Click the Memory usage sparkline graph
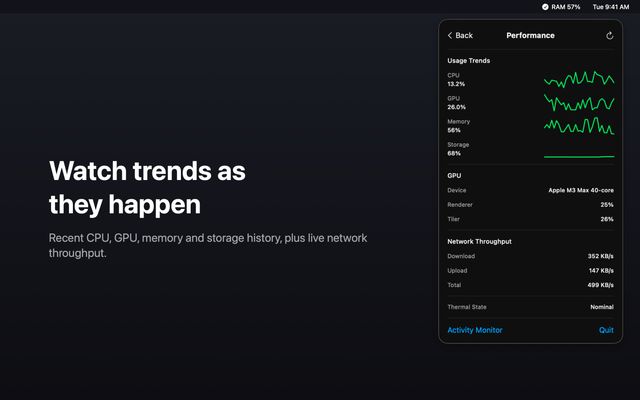This screenshot has height=400, width=640. [x=579, y=126]
